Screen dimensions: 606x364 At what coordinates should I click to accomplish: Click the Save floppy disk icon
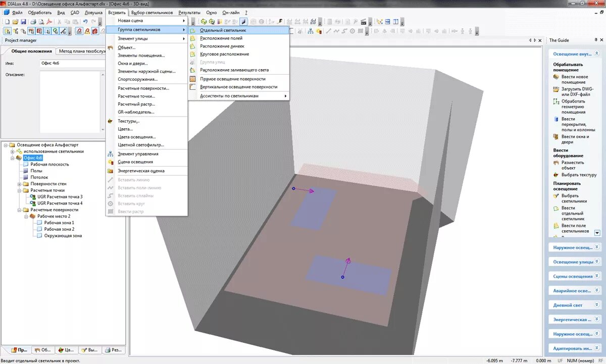coord(23,22)
